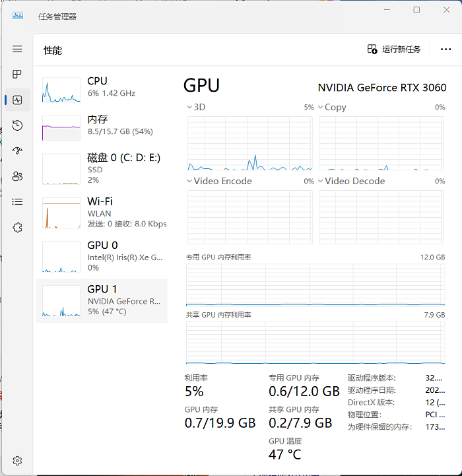Viewport: 462px width, 476px height.
Task: Select the 内存 memory entry
Action: tap(102, 127)
